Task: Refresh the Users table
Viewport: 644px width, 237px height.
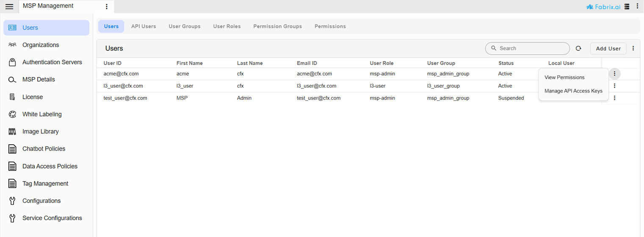Action: pos(578,49)
